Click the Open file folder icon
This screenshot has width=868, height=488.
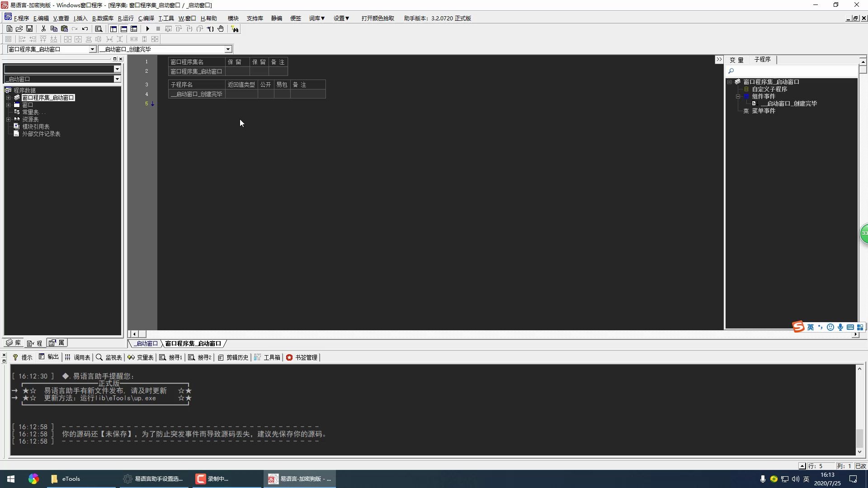(19, 29)
